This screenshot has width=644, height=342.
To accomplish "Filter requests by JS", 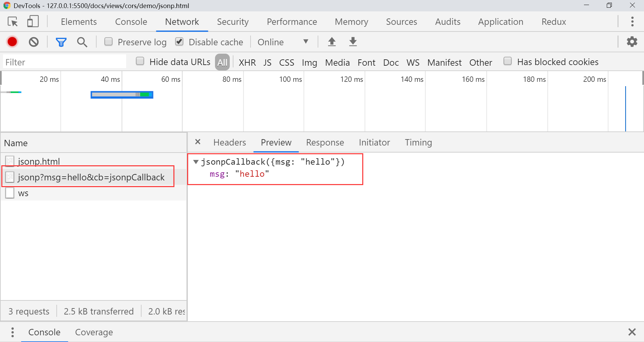I will [x=267, y=63].
